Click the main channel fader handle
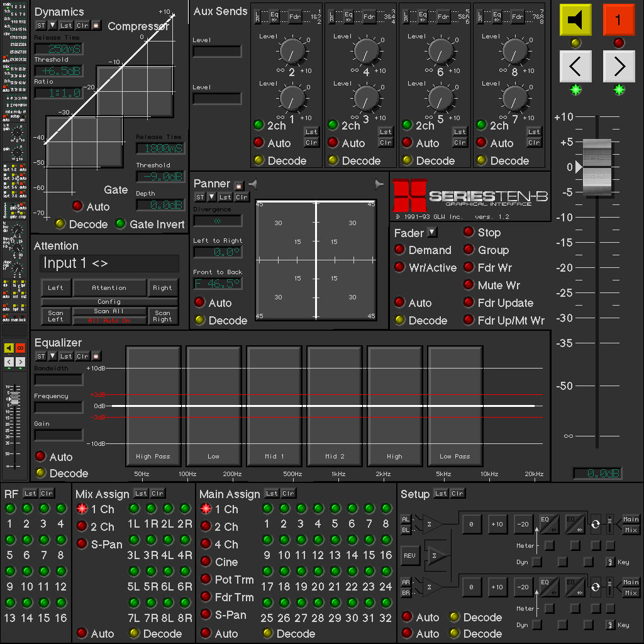Viewport: 644px width, 644px height. coord(597,167)
